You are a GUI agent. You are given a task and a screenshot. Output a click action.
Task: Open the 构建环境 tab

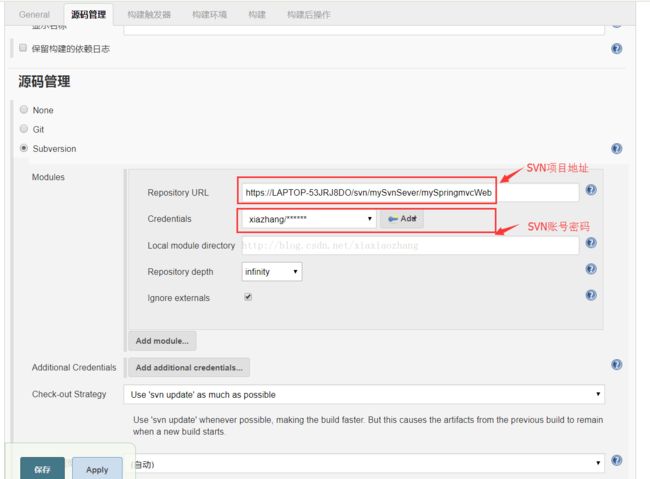click(210, 15)
